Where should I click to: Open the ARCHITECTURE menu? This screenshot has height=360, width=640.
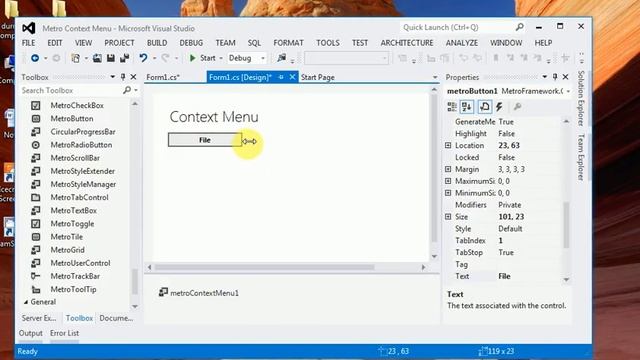[407, 43]
